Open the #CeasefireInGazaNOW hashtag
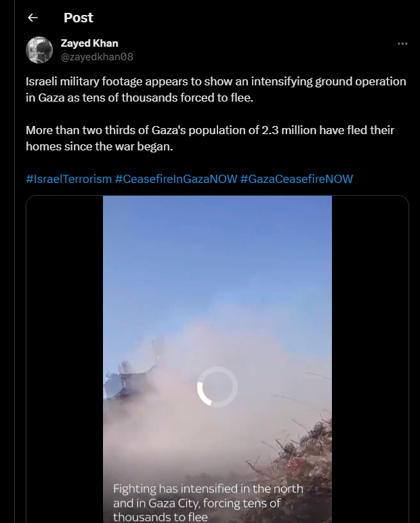This screenshot has width=420, height=523. click(176, 179)
